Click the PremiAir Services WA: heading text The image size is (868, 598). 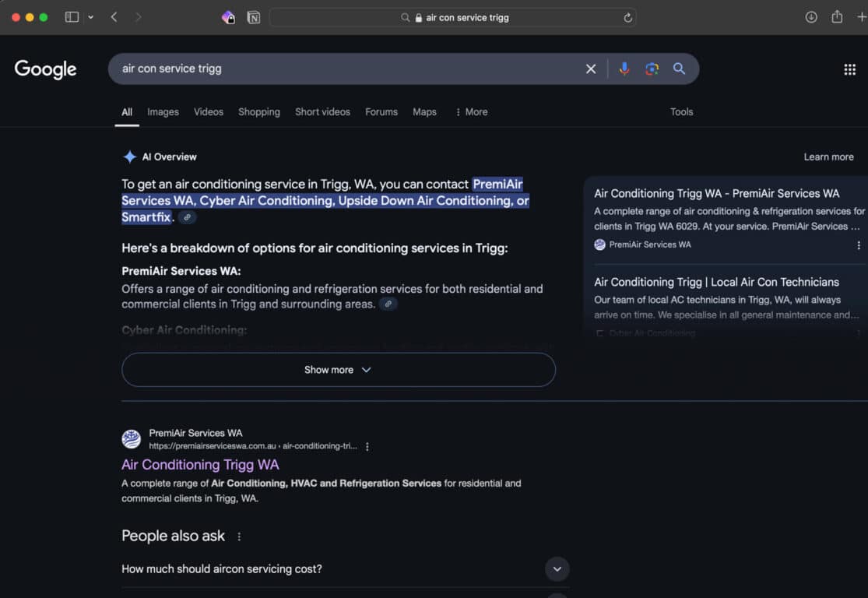click(x=181, y=271)
